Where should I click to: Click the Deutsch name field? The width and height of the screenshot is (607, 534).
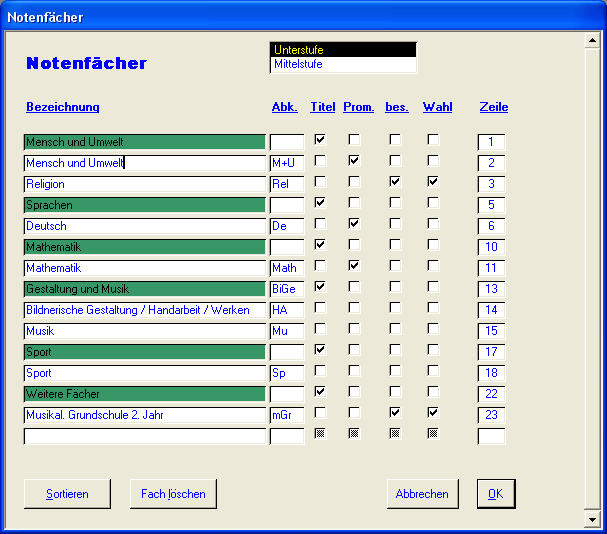[x=144, y=227]
